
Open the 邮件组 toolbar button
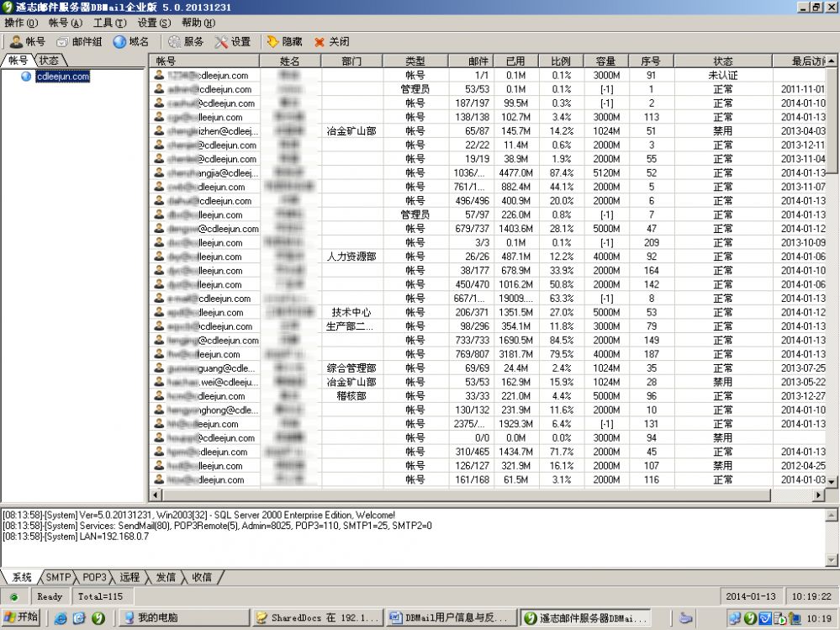(79, 42)
